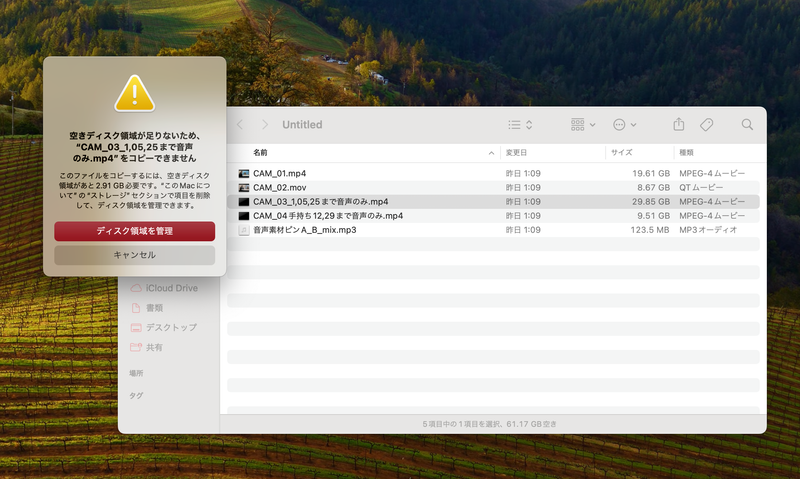Sort by 名前 column header

(260, 153)
